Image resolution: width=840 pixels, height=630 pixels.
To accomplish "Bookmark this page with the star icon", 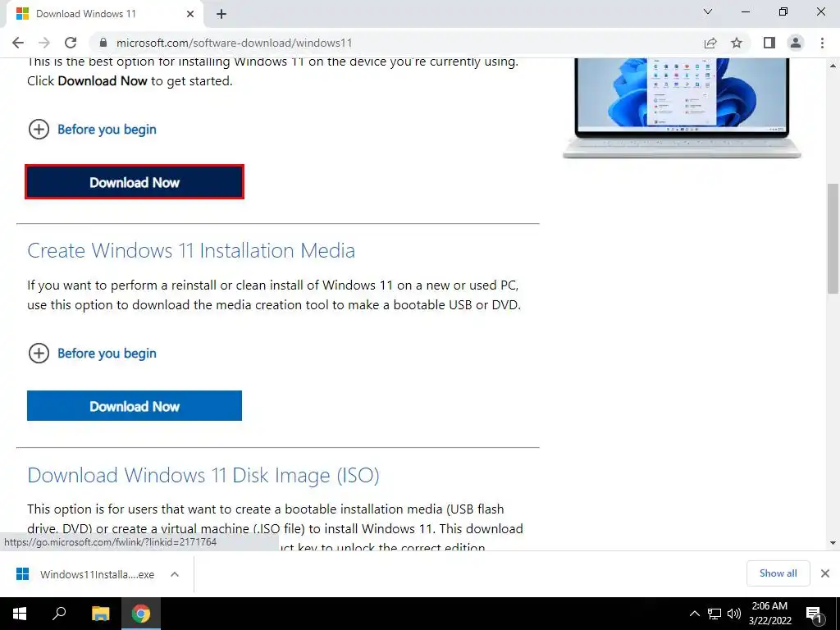I will (x=737, y=43).
